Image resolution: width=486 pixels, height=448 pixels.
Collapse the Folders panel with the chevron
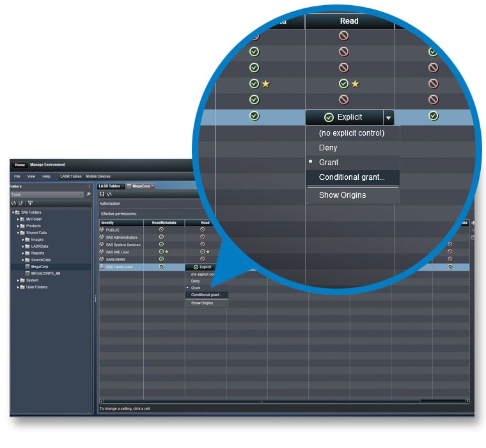pos(90,186)
